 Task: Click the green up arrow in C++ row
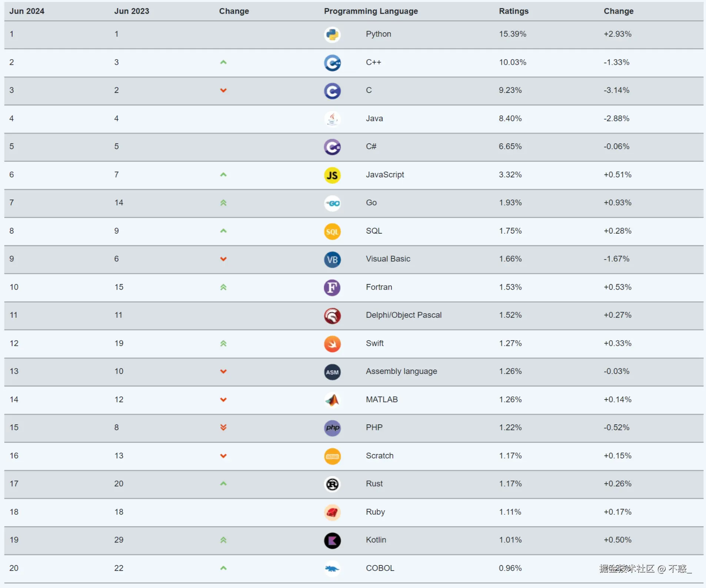(223, 62)
